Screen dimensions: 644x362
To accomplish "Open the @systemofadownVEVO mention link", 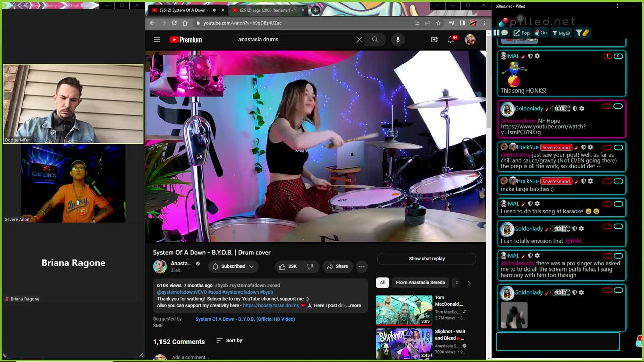I will (x=182, y=292).
